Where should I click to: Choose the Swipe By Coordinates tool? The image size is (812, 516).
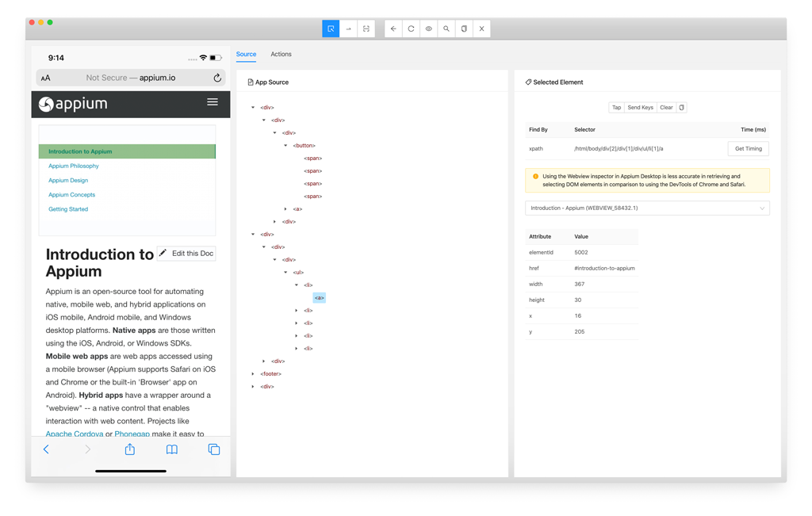(x=349, y=29)
